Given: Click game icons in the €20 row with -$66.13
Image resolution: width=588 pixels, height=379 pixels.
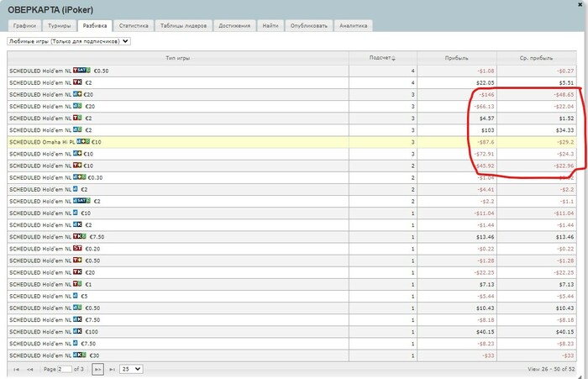Looking at the screenshot, I should pyautogui.click(x=77, y=106).
